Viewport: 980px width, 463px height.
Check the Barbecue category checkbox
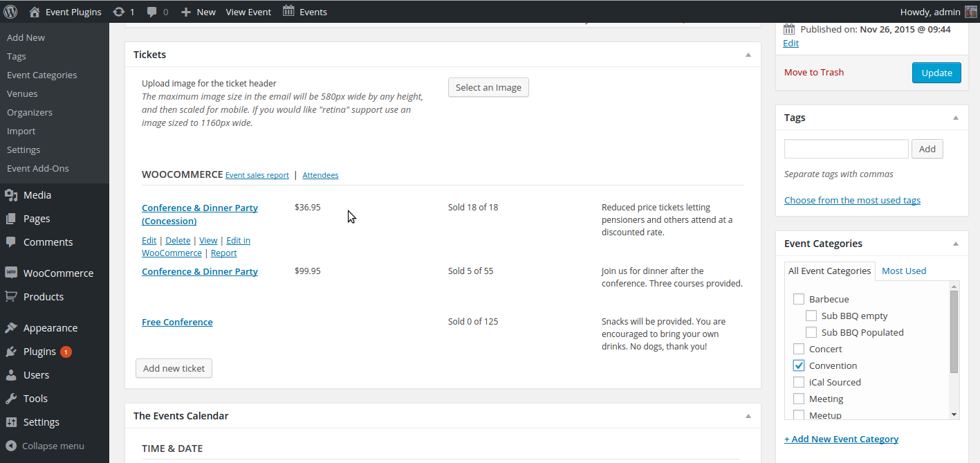799,299
